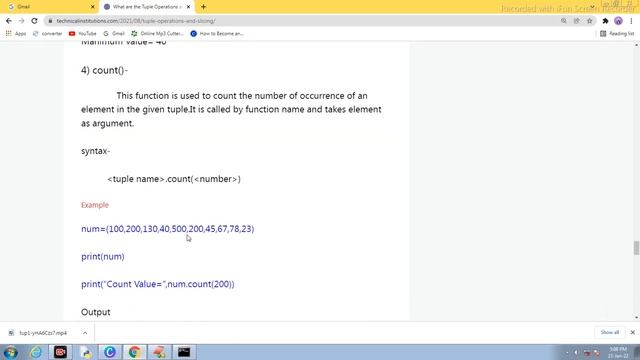Close the Gmail tab
The image size is (640, 360).
pyautogui.click(x=92, y=7)
